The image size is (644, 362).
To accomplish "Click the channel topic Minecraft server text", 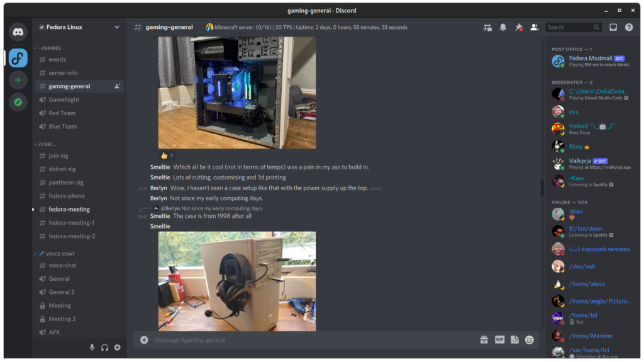I will pyautogui.click(x=311, y=28).
